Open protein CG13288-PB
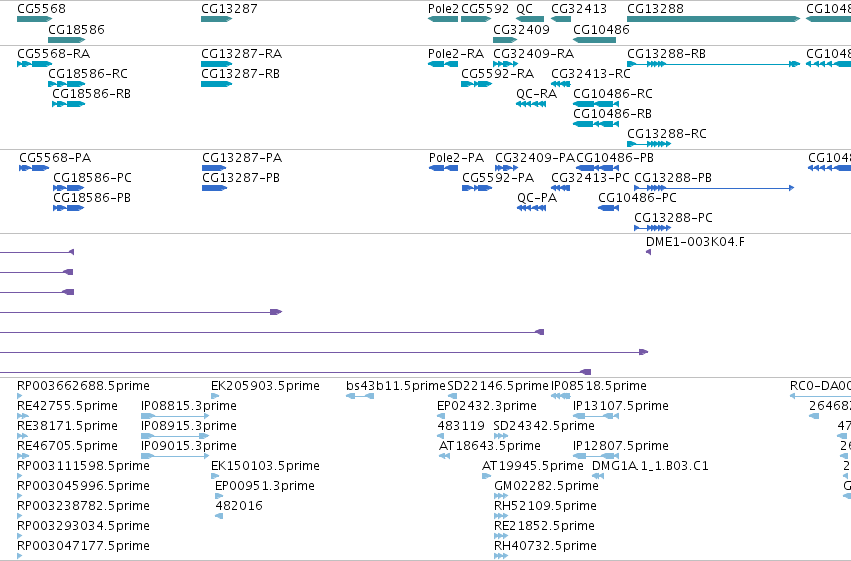This screenshot has width=851, height=561. coord(673,178)
